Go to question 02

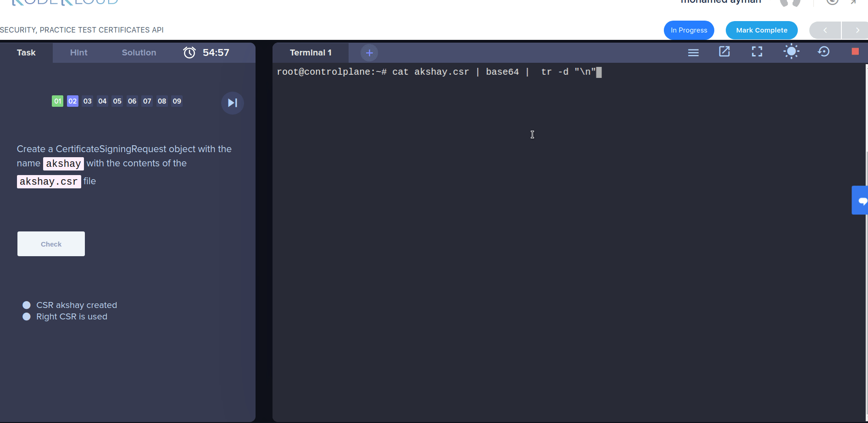pyautogui.click(x=72, y=101)
